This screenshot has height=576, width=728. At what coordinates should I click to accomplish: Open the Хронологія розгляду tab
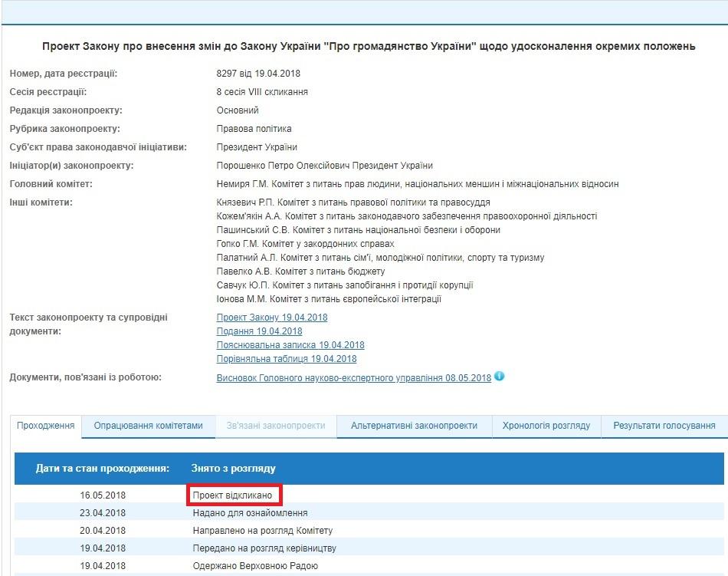pyautogui.click(x=546, y=426)
